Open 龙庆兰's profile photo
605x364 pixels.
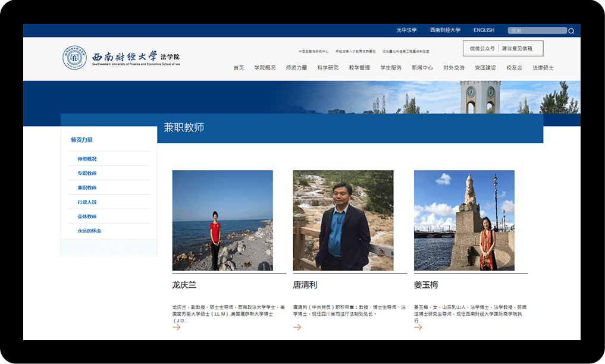point(222,221)
